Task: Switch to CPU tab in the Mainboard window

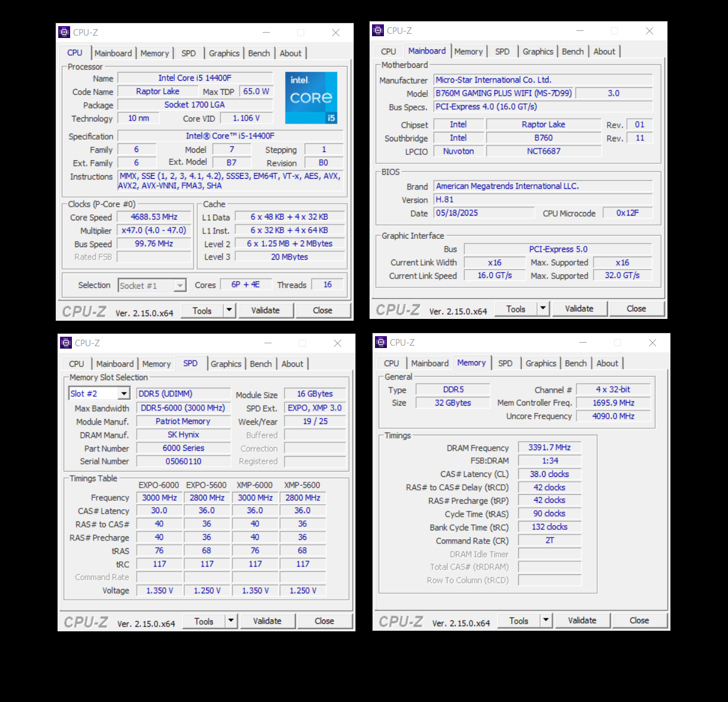Action: pos(389,52)
